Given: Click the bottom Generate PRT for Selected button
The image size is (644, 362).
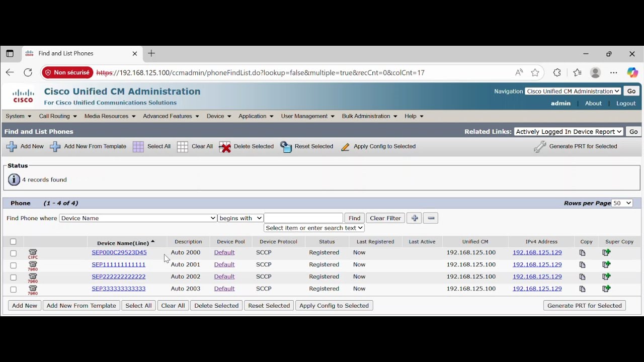Looking at the screenshot, I should coord(585,306).
